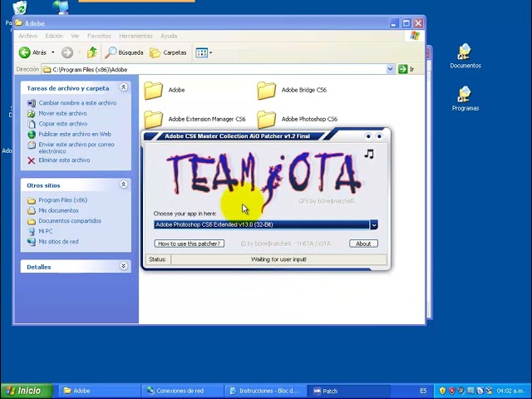Screen dimensions: 532x399
Task: Select the Adobe folder icon
Action: [x=153, y=90]
